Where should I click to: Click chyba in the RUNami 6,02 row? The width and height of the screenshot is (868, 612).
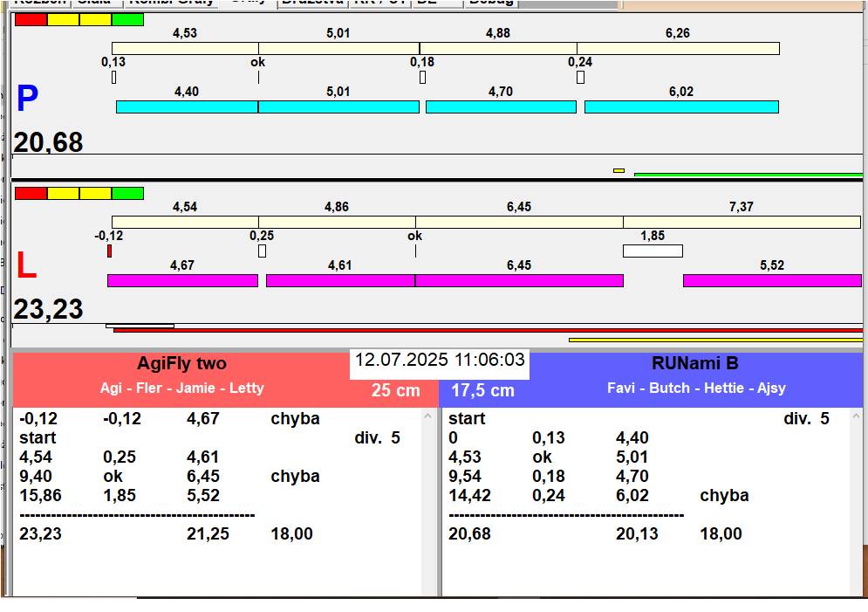(x=724, y=495)
